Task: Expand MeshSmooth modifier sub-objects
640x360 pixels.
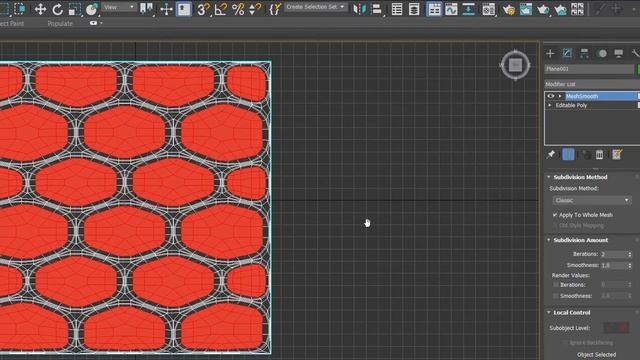Action: (x=560, y=96)
